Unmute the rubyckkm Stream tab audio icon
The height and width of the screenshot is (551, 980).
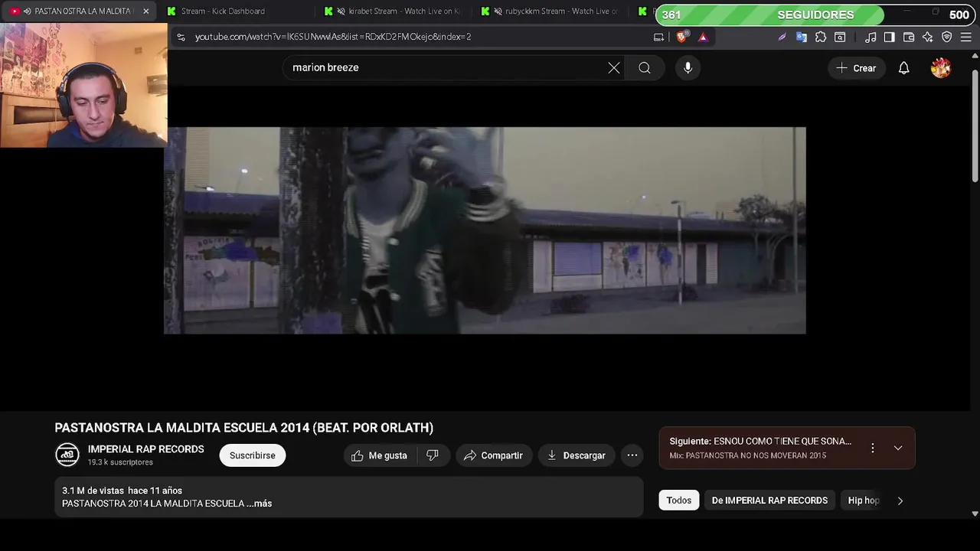coord(498,11)
